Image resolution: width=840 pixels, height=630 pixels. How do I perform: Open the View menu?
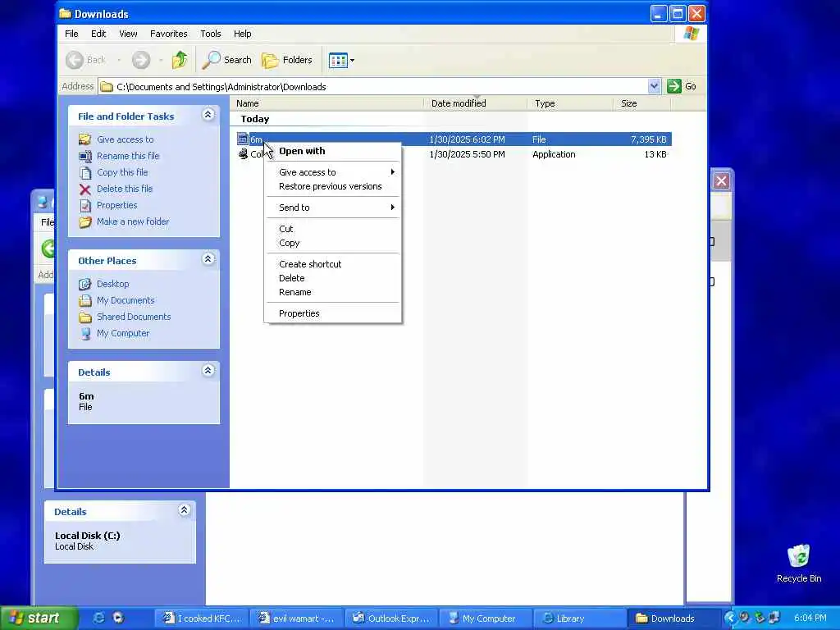pyautogui.click(x=128, y=34)
